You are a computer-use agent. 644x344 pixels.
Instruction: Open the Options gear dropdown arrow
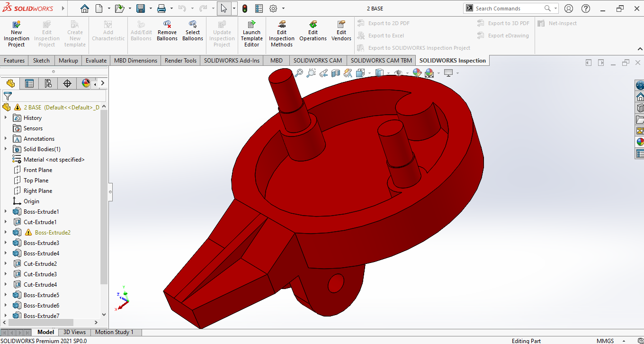[284, 9]
